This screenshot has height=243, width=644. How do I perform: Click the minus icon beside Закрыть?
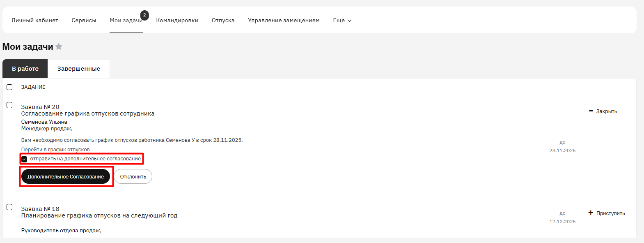click(x=591, y=111)
